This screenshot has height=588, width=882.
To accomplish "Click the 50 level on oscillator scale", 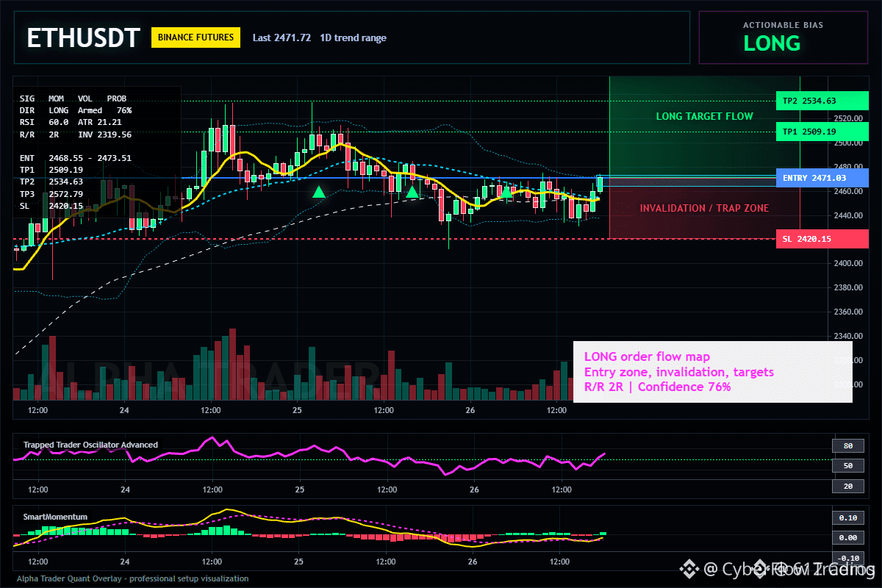I will point(847,466).
